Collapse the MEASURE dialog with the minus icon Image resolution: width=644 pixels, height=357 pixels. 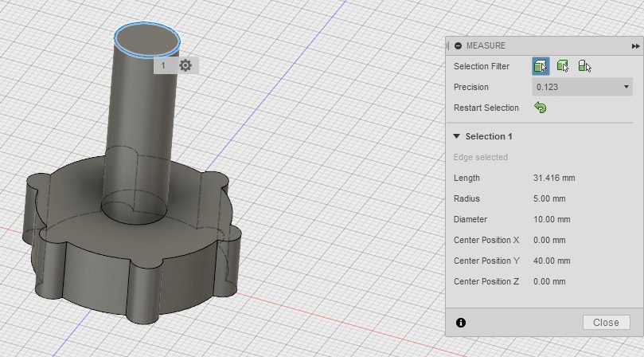(x=458, y=46)
